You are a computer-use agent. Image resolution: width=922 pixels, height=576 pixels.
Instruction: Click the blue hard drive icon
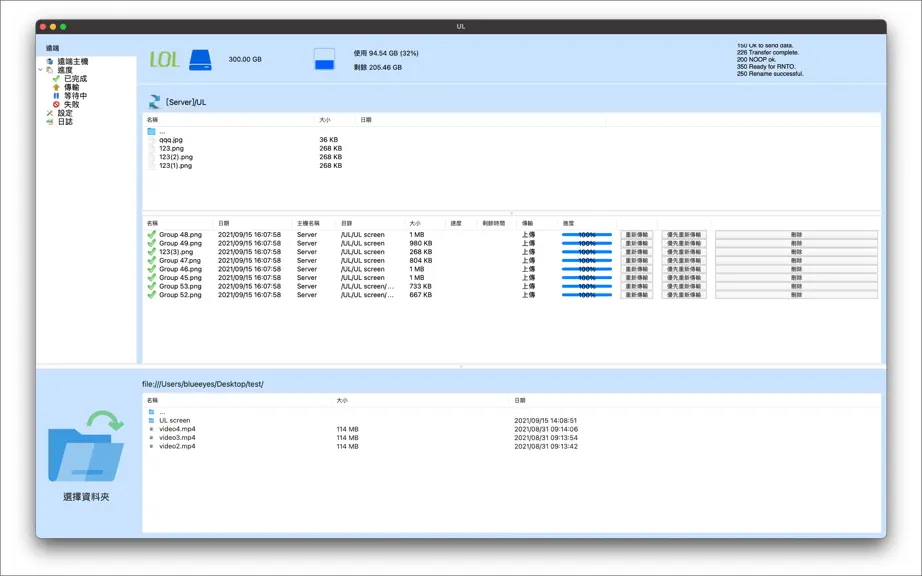click(x=200, y=60)
